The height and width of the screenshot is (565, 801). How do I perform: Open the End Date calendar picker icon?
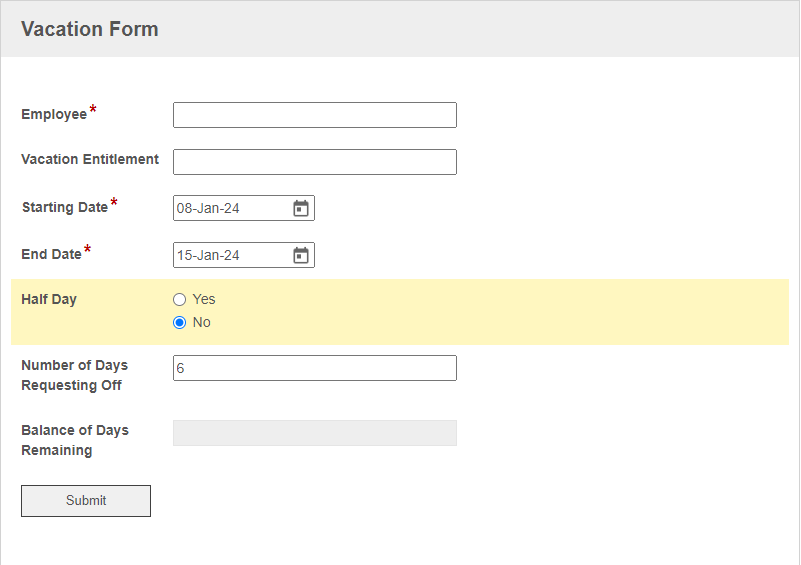click(301, 256)
